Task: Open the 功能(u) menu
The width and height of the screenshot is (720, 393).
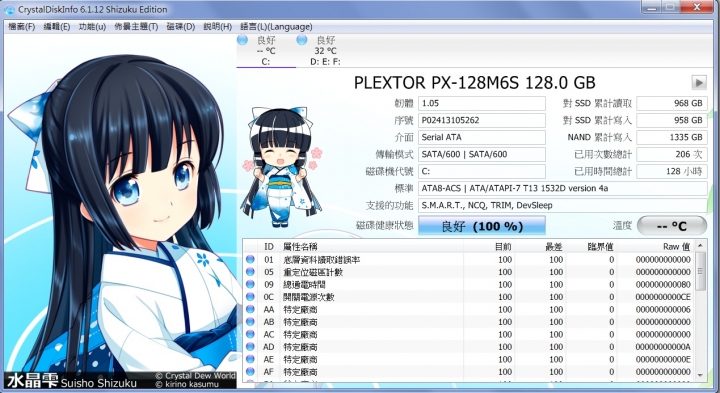Action: click(92, 27)
